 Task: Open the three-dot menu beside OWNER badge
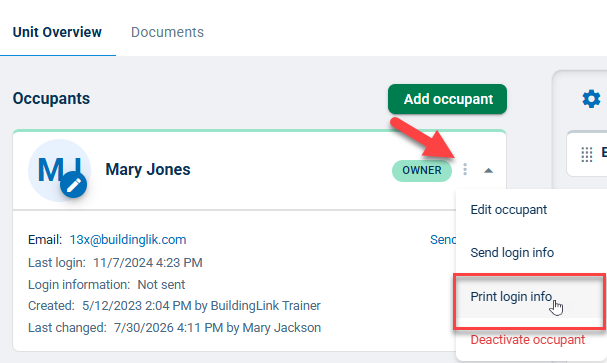(x=465, y=170)
